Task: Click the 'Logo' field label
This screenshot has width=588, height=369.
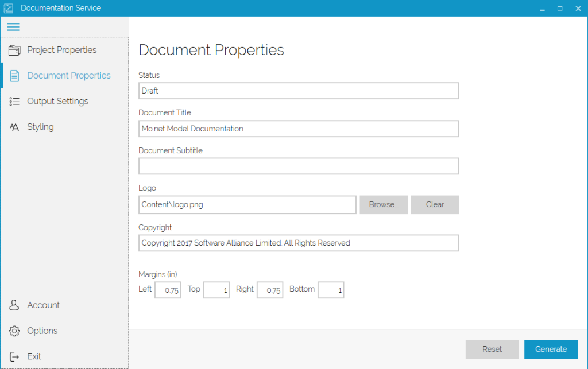Action: point(147,188)
